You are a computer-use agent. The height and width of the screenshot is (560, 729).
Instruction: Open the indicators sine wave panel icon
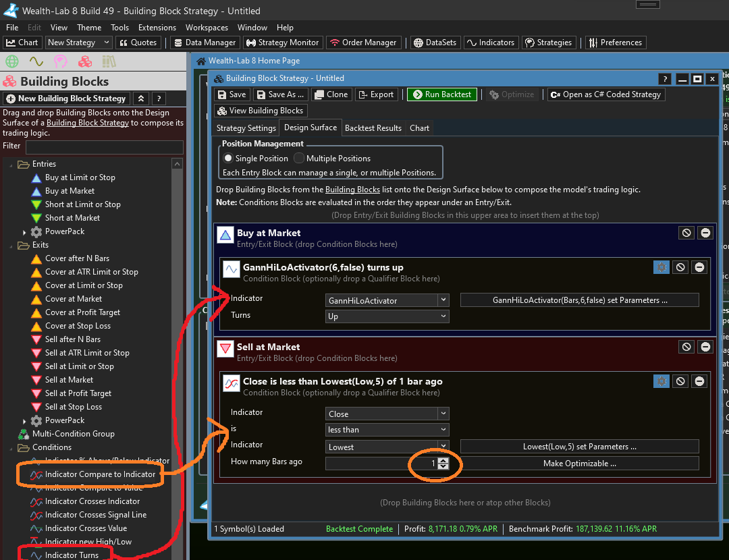click(36, 62)
